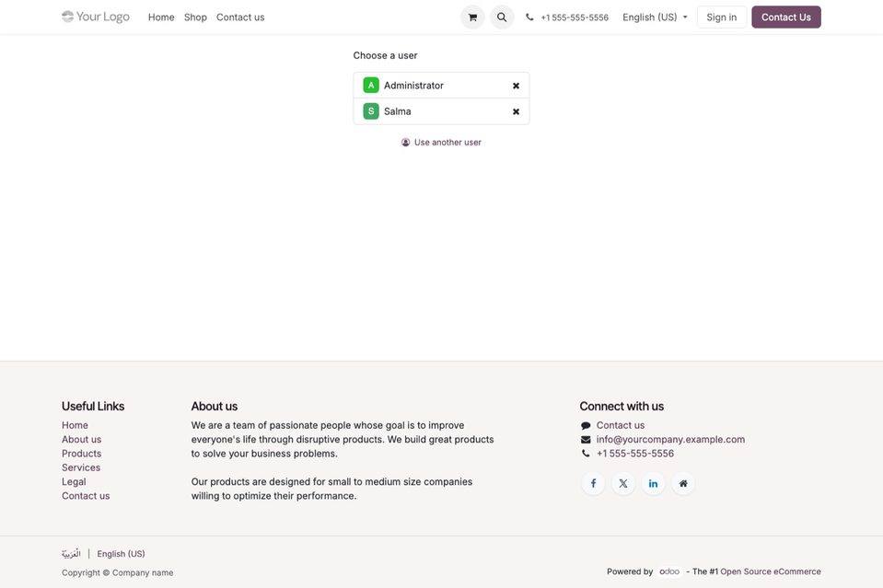The width and height of the screenshot is (883, 588).
Task: Open Contact us under Connect with us
Action: tap(620, 425)
